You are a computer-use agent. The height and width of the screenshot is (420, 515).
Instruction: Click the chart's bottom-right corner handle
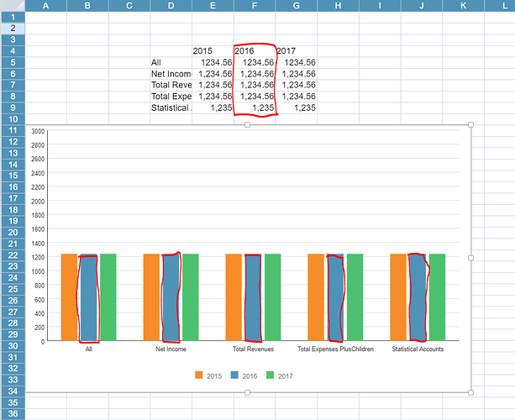[x=470, y=391]
